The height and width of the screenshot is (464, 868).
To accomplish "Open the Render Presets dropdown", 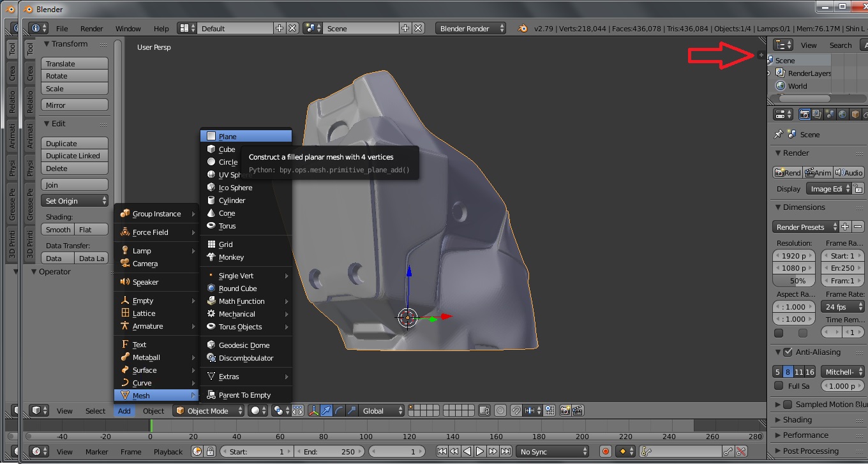I will [805, 227].
